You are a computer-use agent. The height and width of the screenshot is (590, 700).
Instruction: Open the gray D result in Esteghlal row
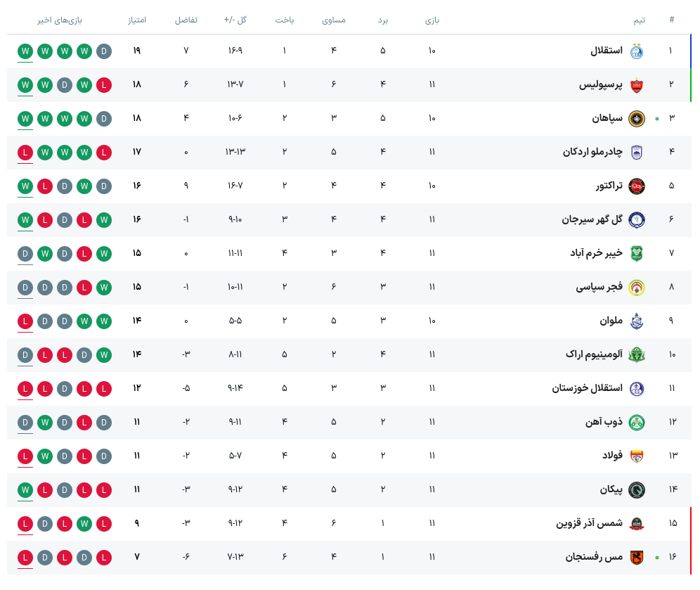tap(104, 51)
